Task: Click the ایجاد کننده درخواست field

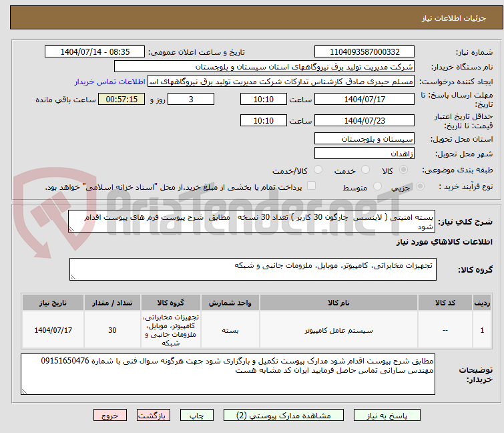Action: coord(281,82)
